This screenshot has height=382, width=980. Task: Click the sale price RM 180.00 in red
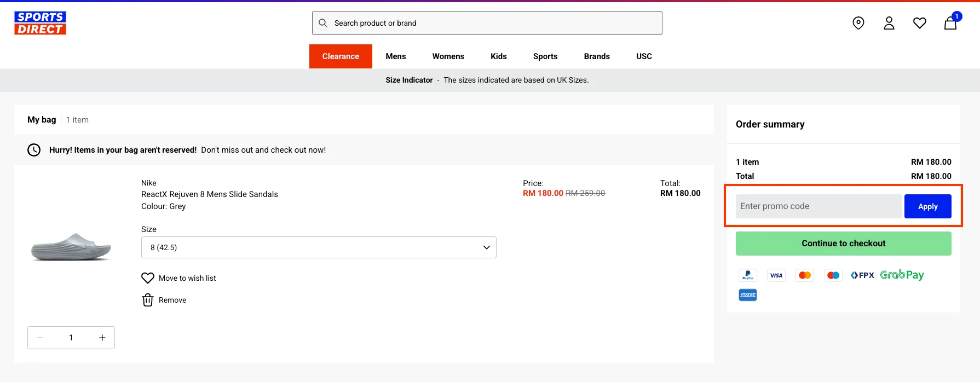[543, 193]
